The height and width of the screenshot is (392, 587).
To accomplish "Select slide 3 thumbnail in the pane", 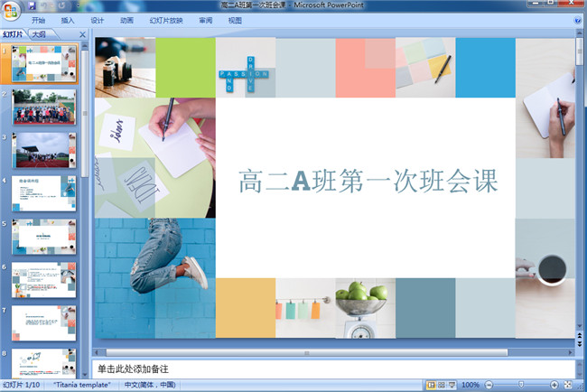I will click(43, 150).
